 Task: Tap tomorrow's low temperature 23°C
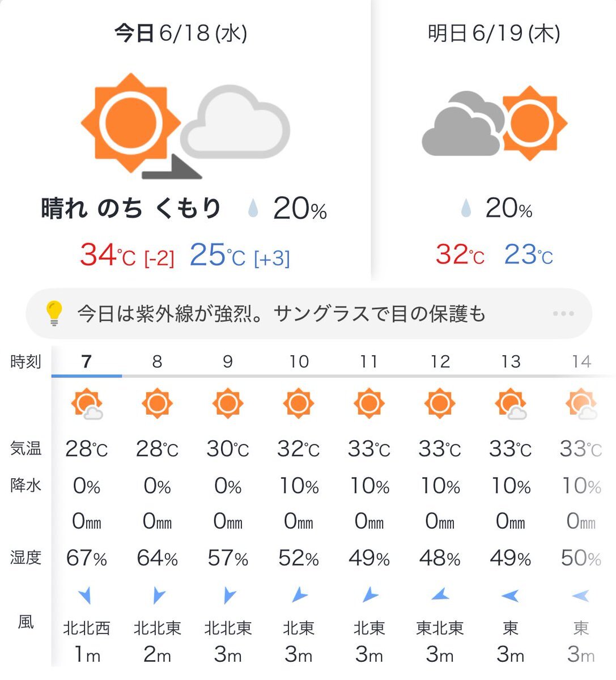point(528,254)
